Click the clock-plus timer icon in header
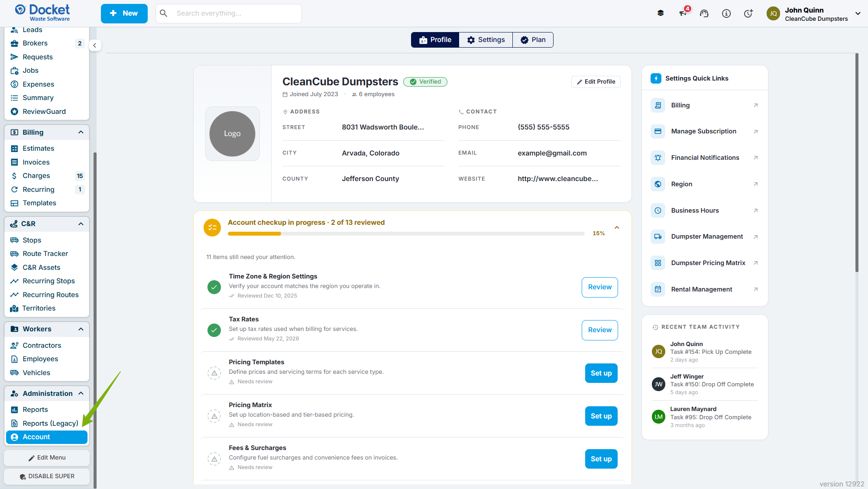Image resolution: width=868 pixels, height=489 pixels. (748, 13)
